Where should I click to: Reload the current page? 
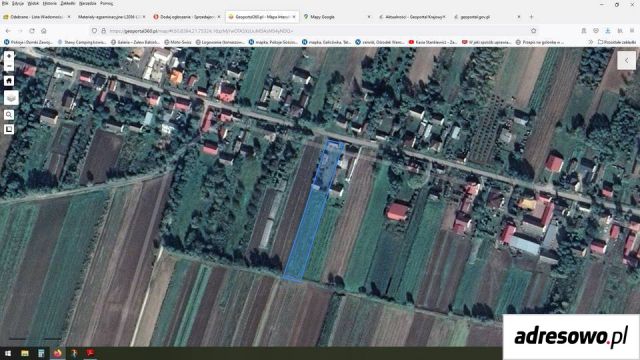(32, 31)
